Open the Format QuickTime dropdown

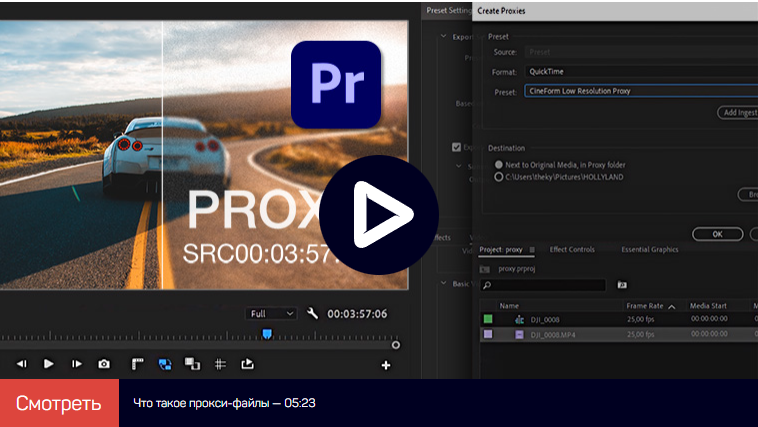pos(636,72)
